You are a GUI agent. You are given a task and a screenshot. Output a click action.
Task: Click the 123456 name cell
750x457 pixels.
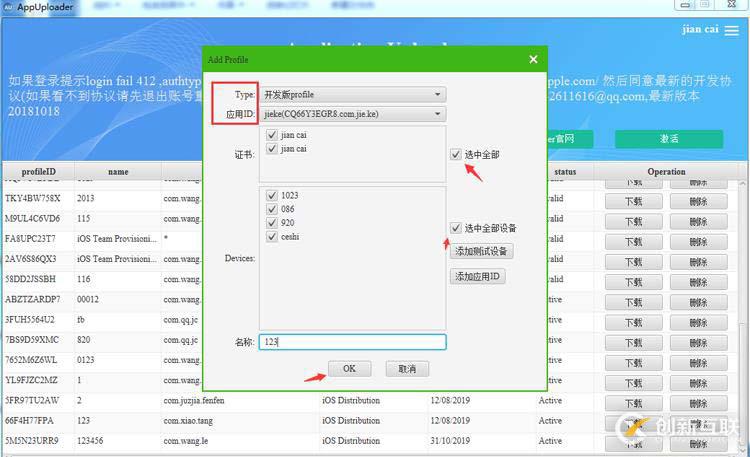118,440
